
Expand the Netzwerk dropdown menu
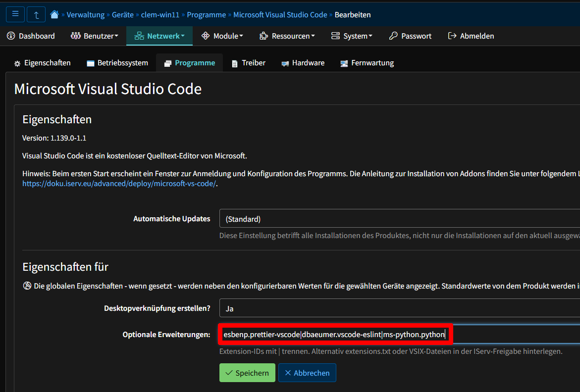tap(159, 36)
